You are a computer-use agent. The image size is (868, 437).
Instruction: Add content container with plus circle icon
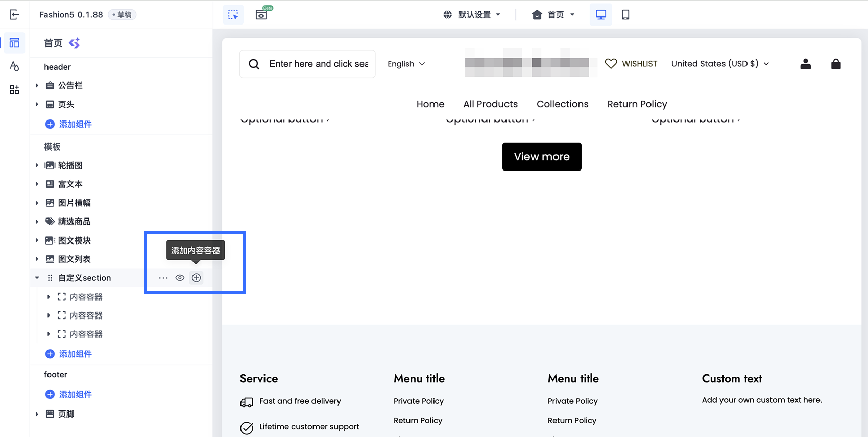pos(197,278)
